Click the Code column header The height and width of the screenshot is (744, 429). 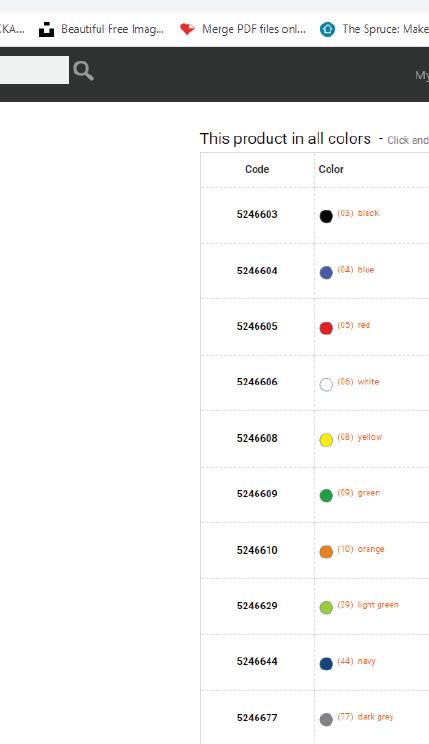[x=257, y=169]
